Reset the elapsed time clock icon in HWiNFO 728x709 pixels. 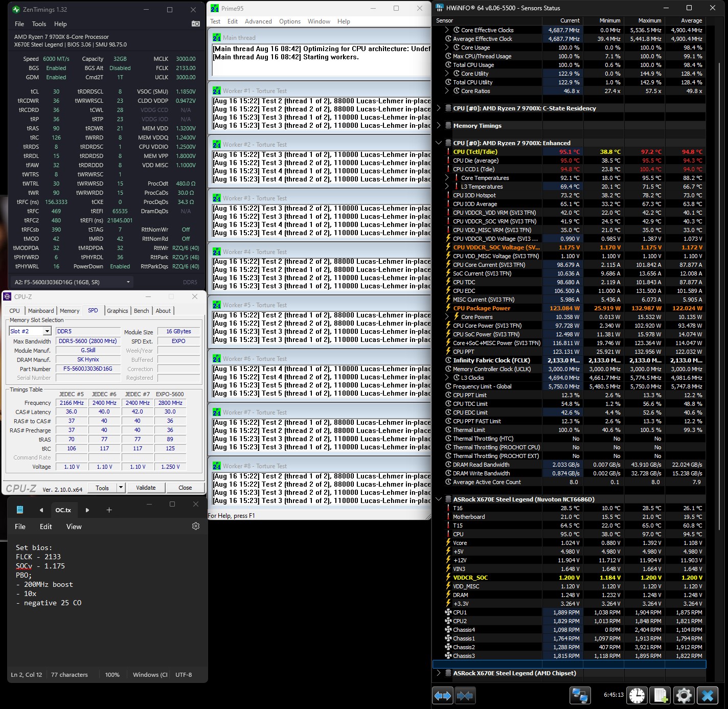pos(637,696)
